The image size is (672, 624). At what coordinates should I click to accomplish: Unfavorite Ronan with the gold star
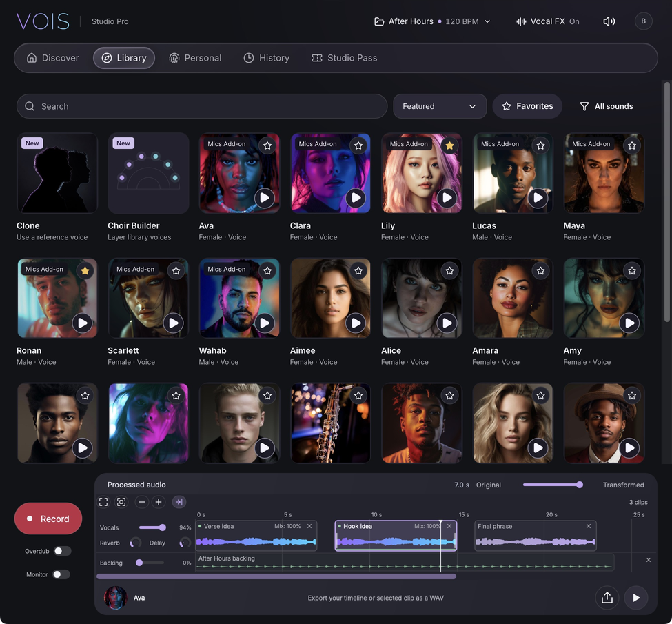click(85, 270)
